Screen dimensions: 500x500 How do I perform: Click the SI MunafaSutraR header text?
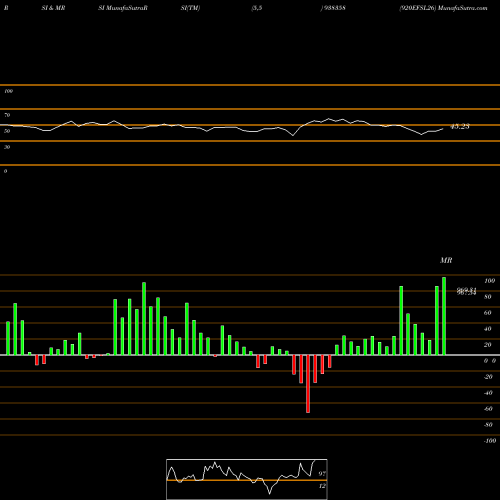[123, 8]
